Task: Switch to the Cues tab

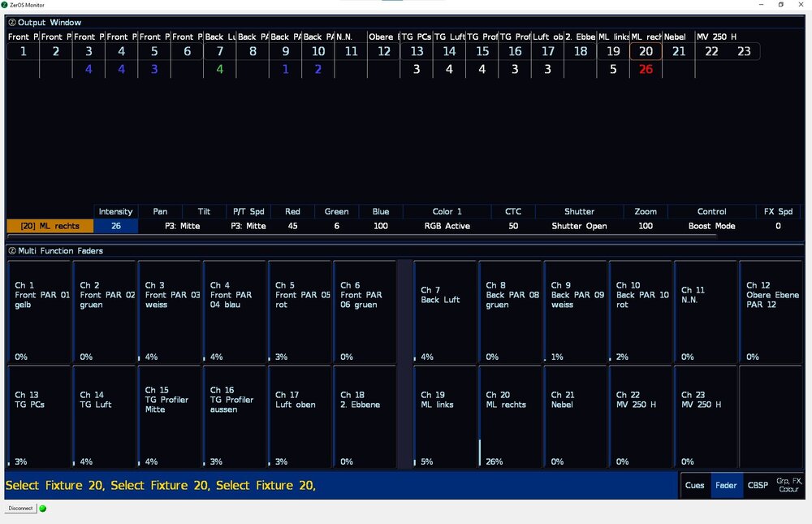Action: [694, 486]
